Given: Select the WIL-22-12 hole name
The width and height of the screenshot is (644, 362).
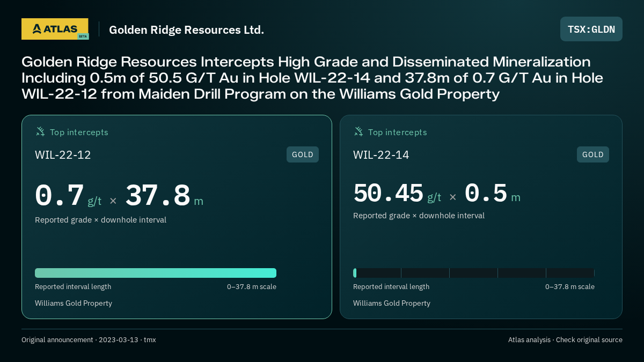Looking at the screenshot, I should [63, 155].
